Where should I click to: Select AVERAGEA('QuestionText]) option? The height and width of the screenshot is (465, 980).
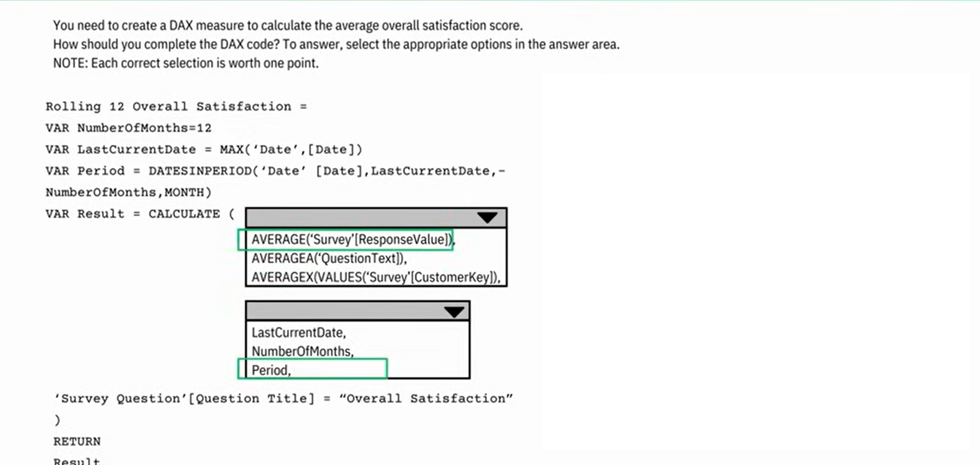(329, 259)
